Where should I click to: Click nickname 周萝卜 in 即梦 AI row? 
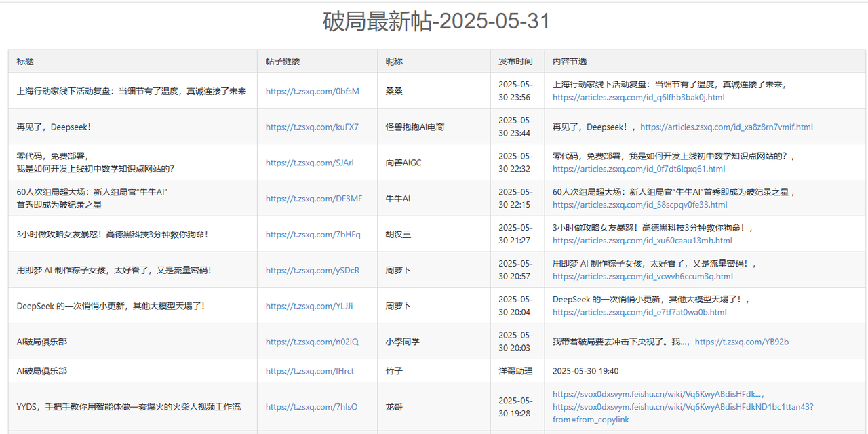399,270
